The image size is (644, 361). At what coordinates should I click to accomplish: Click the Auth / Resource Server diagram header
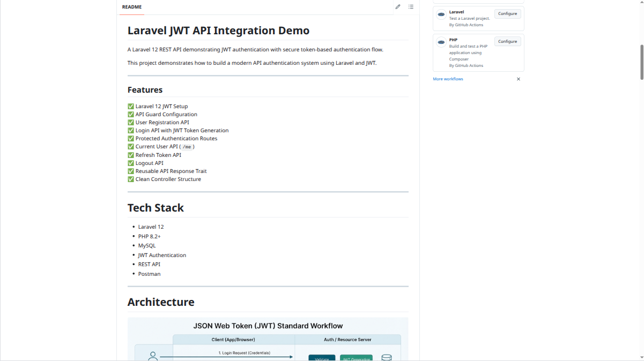point(348,340)
